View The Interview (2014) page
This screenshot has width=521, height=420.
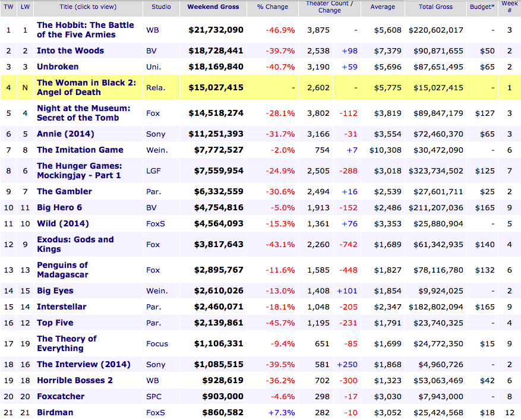point(83,365)
